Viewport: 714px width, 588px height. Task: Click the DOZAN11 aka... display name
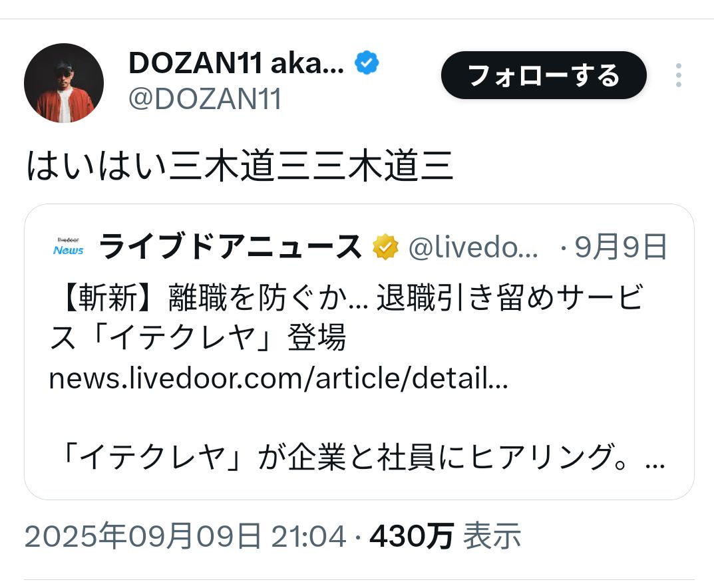tap(236, 63)
